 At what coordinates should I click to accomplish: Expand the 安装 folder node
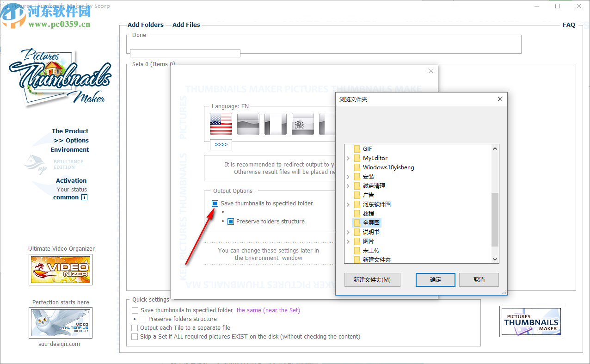pyautogui.click(x=348, y=177)
